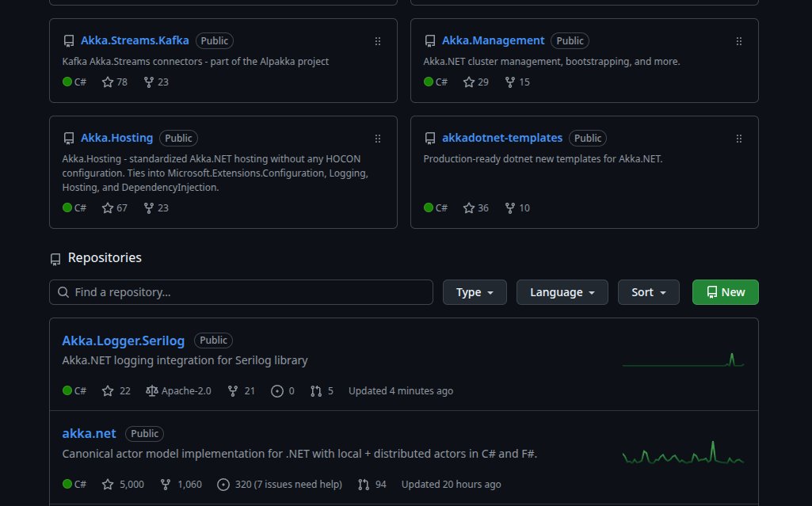
Task: View the 1,060 forks of akka.net
Action: [x=181, y=485]
